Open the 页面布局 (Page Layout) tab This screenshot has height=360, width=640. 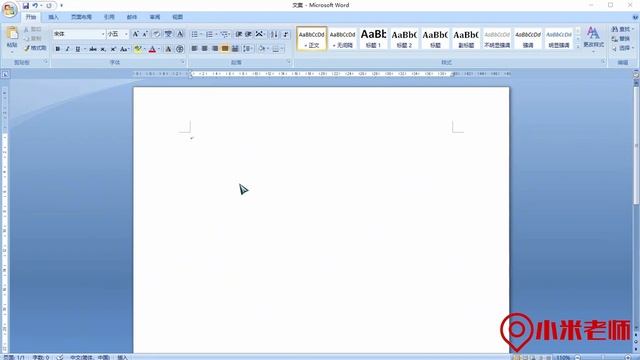coord(81,17)
